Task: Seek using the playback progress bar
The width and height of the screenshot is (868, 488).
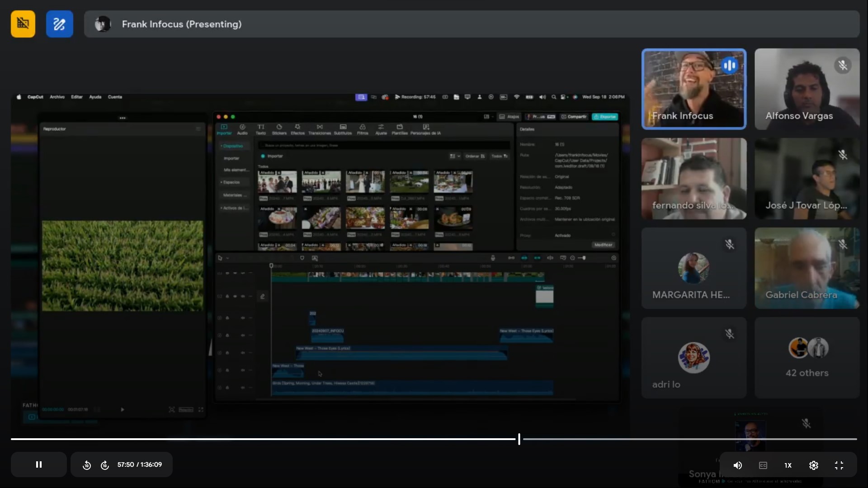Action: 434,439
